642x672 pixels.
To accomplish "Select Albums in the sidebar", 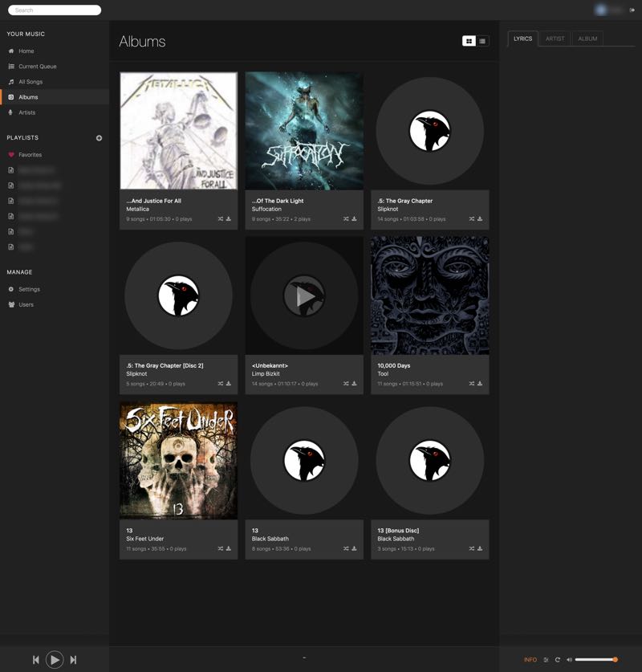I will click(28, 97).
